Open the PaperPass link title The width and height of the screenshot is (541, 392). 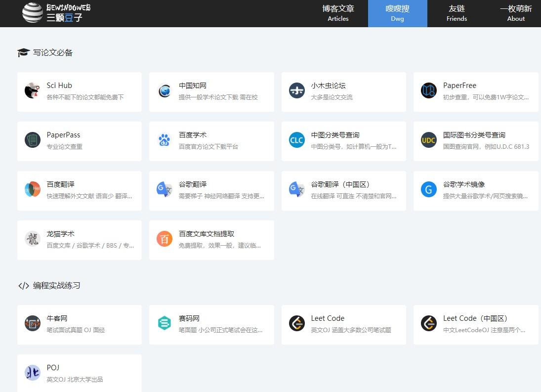coord(63,135)
